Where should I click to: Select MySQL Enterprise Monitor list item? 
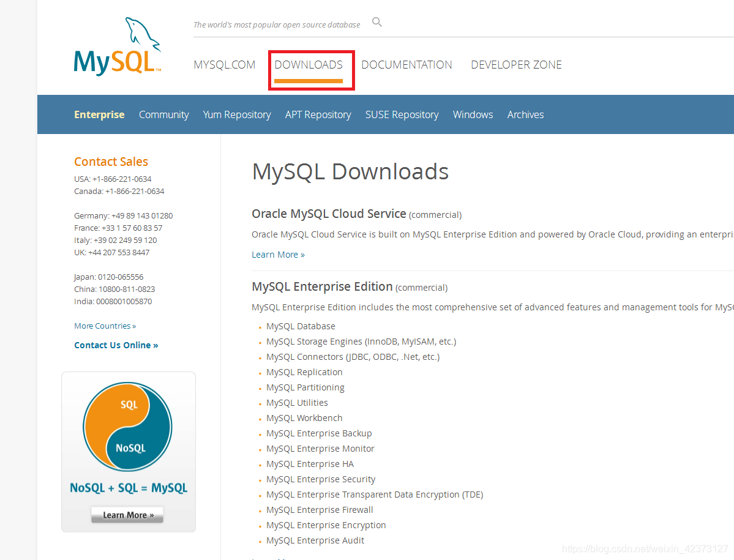pos(320,449)
